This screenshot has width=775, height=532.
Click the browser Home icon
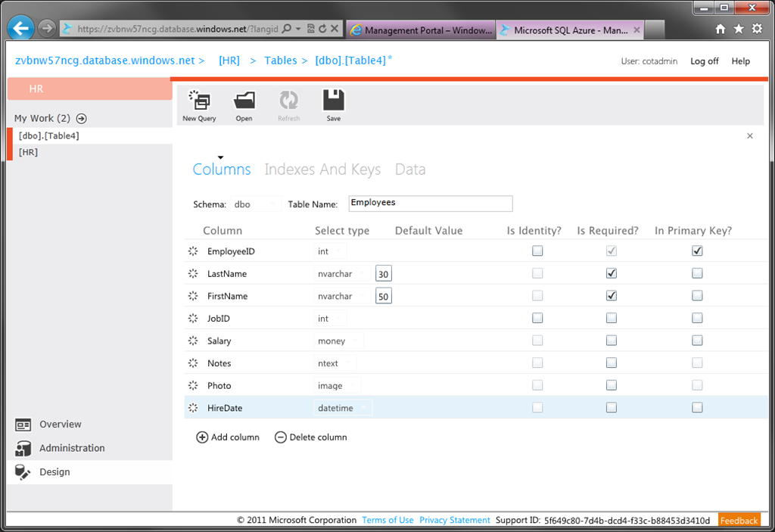tap(721, 30)
